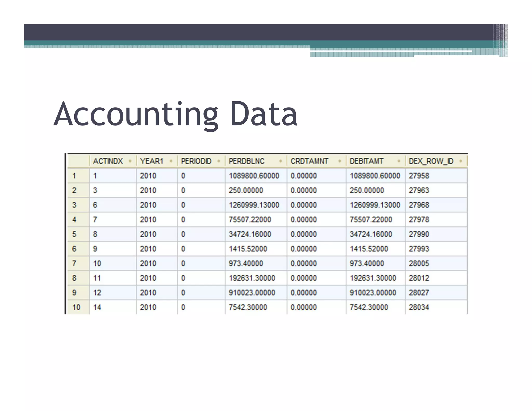Click the DEBITAMT column header

(x=375, y=161)
